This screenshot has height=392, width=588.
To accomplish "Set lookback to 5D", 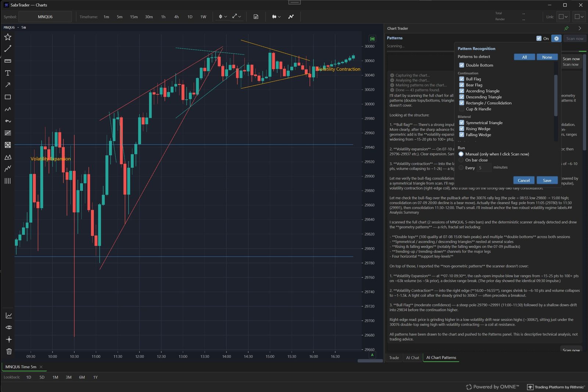I will 42,377.
